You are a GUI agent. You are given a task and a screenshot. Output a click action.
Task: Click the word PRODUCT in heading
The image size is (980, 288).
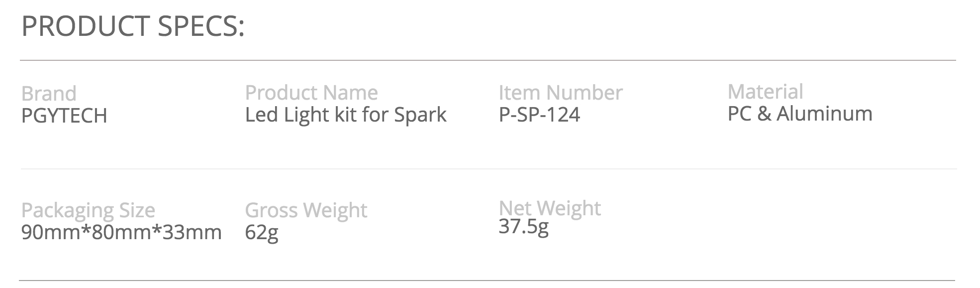pos(86,26)
